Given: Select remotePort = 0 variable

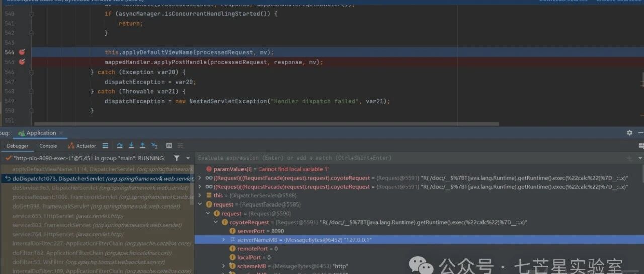Looking at the screenshot, I should click(x=254, y=248).
